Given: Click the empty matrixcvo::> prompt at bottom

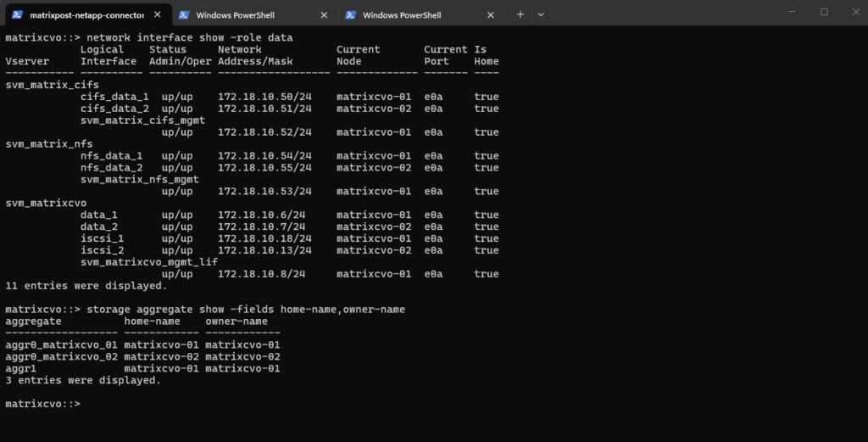Looking at the screenshot, I should tap(42, 405).
